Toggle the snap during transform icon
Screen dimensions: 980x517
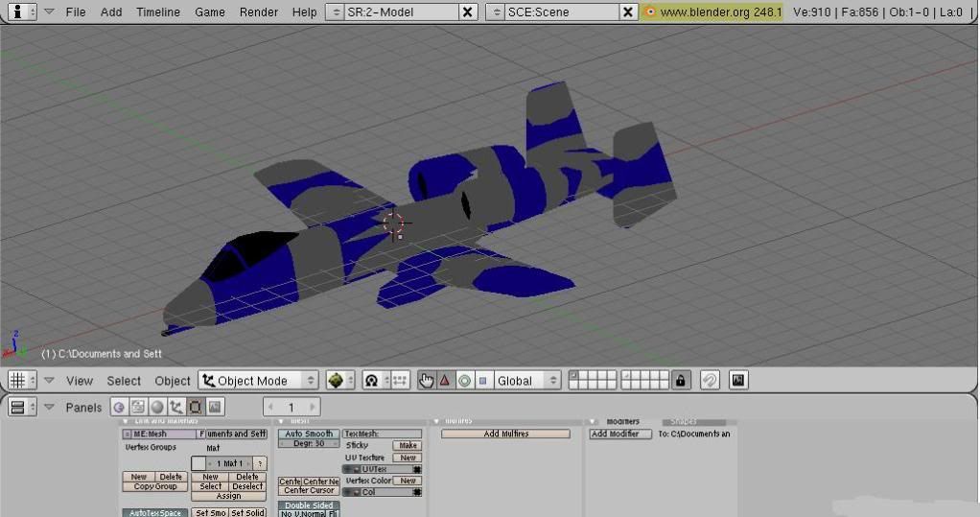710,380
